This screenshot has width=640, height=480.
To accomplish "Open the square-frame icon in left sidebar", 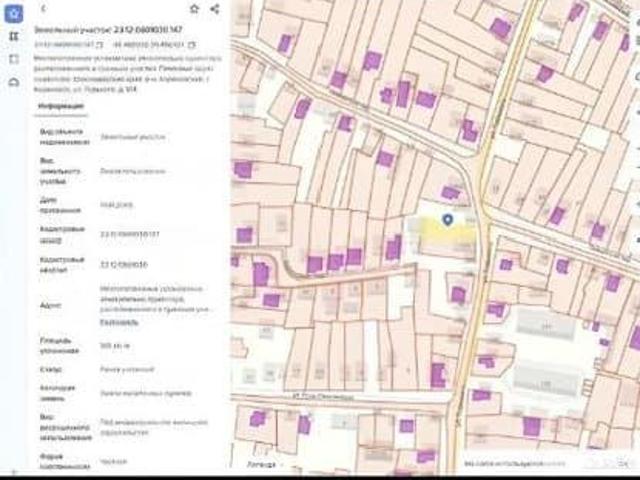I will 13,59.
